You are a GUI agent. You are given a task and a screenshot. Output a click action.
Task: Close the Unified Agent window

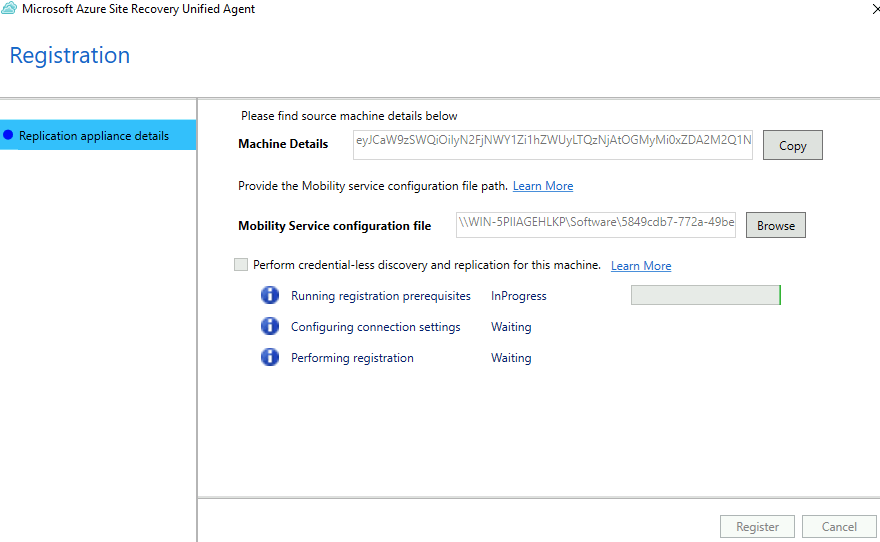pyautogui.click(x=876, y=9)
